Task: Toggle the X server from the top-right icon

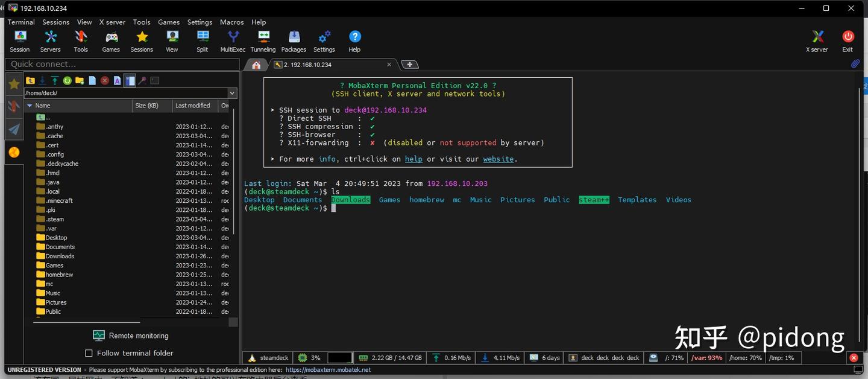Action: pos(817,40)
